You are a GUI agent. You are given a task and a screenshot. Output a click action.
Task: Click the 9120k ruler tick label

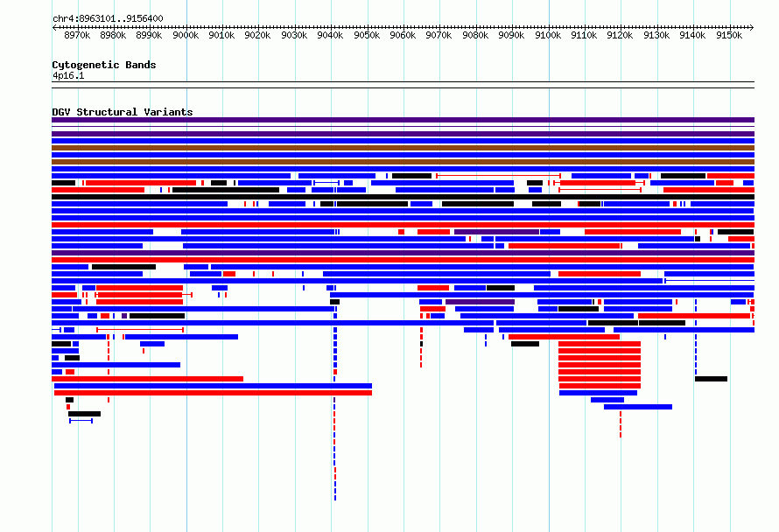(x=620, y=35)
